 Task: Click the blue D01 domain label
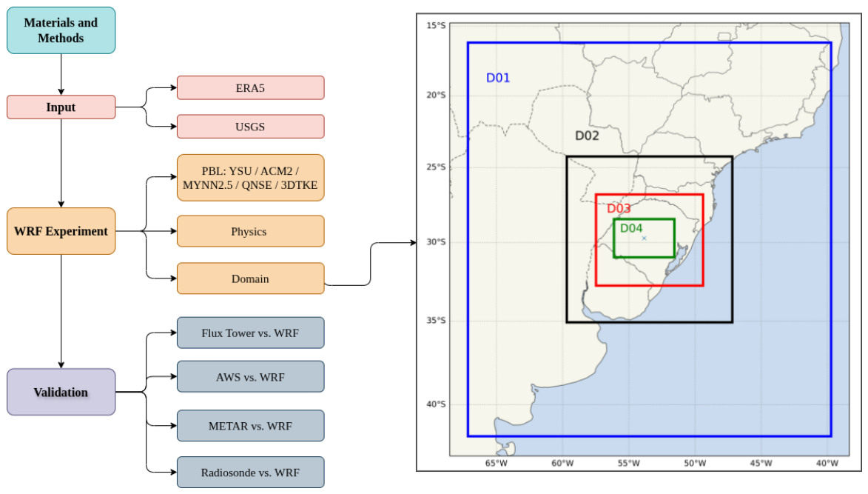[x=498, y=78]
